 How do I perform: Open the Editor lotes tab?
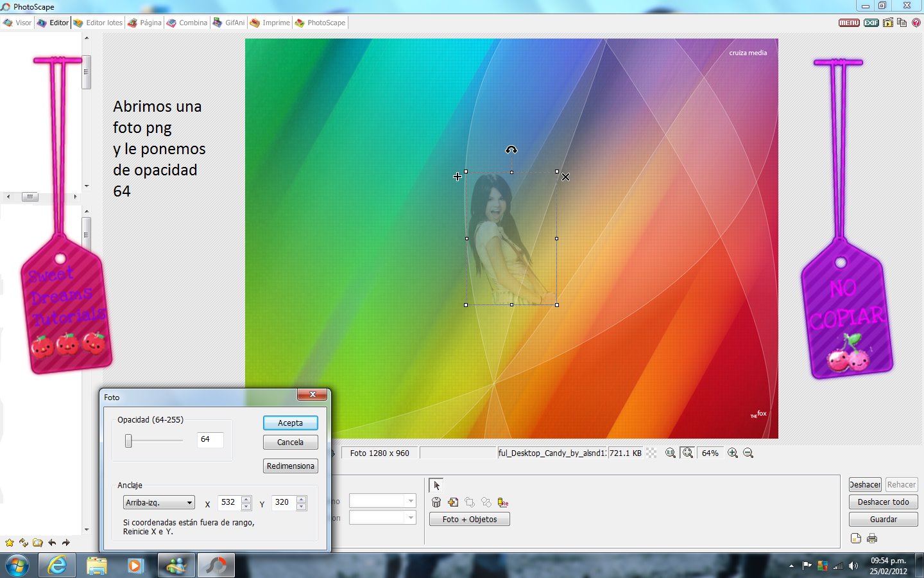98,22
